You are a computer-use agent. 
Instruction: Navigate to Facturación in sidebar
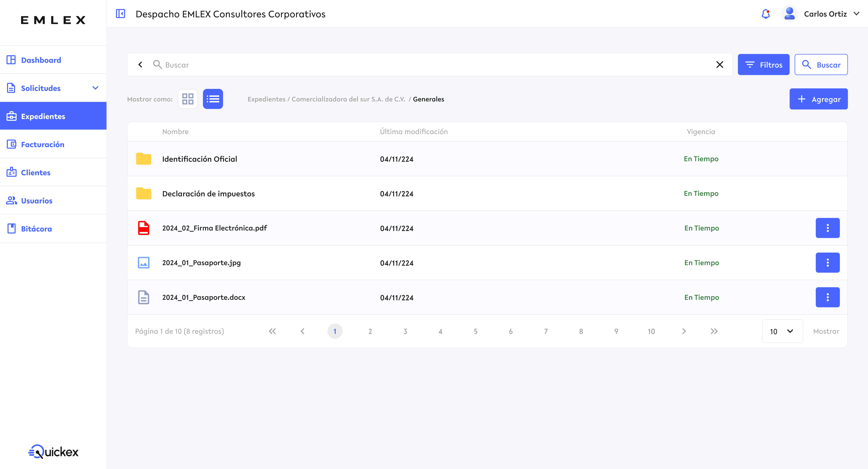pyautogui.click(x=42, y=144)
